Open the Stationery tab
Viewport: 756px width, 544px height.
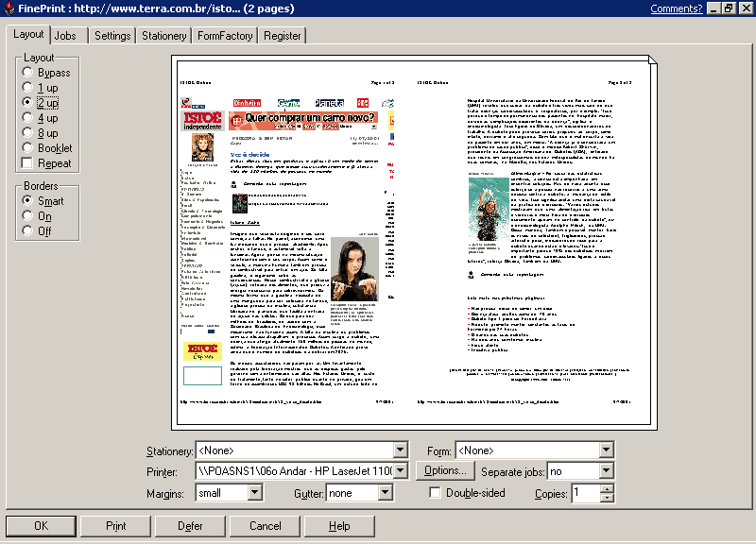[163, 36]
